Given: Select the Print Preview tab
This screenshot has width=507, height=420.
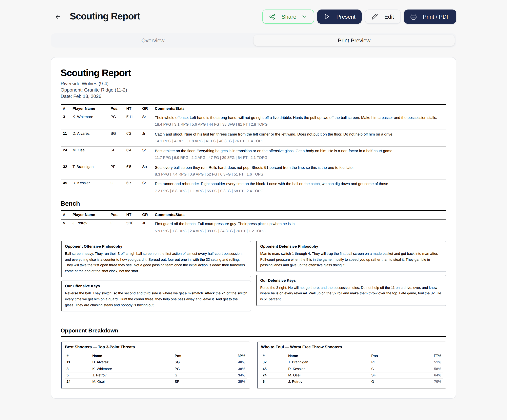Looking at the screenshot, I should pyautogui.click(x=354, y=41).
